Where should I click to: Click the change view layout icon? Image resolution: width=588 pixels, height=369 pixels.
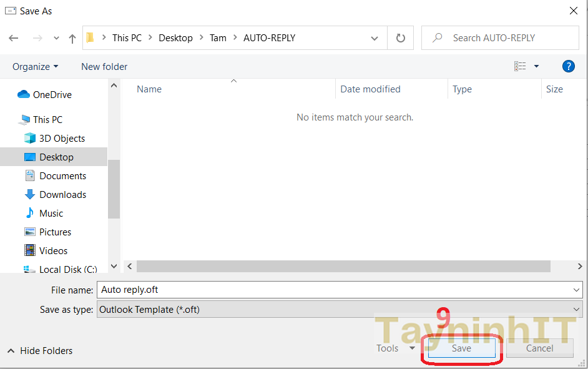click(x=520, y=66)
